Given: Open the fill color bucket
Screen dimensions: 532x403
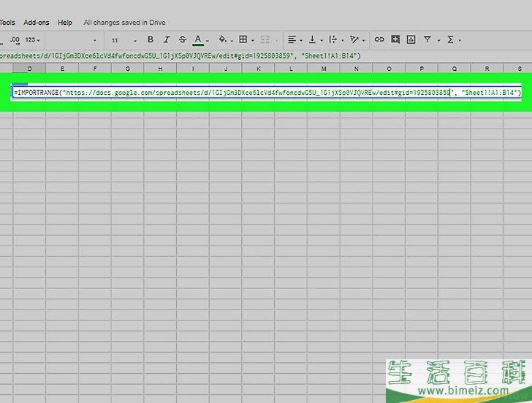Looking at the screenshot, I should click(222, 39).
